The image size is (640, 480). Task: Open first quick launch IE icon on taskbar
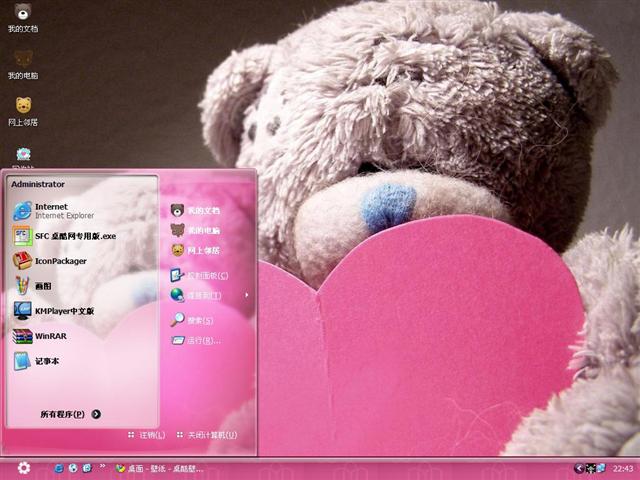[59, 468]
